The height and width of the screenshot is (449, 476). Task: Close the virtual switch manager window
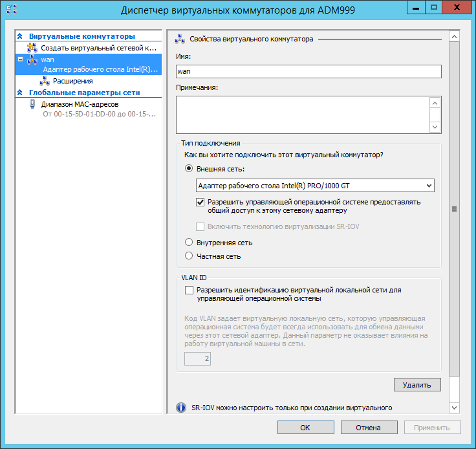pos(457,7)
